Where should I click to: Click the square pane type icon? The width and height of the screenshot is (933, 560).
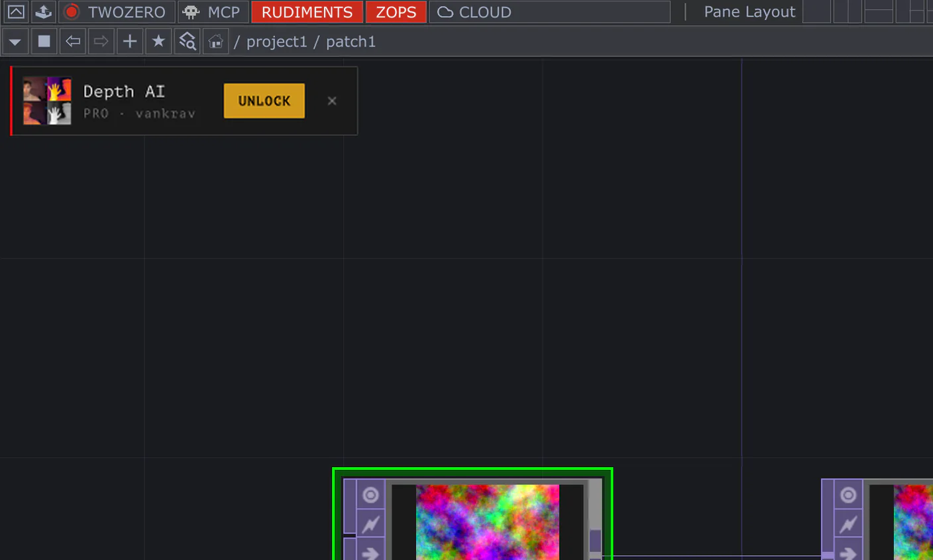coord(44,42)
